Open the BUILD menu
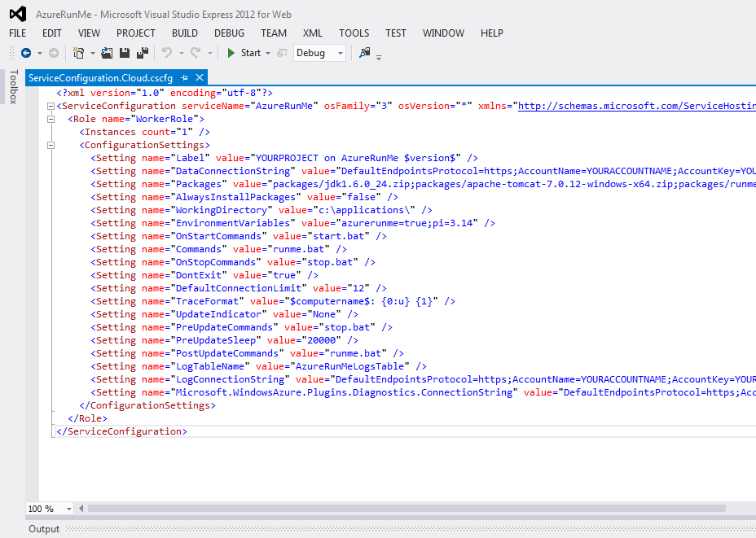The image size is (756, 538). 185,33
